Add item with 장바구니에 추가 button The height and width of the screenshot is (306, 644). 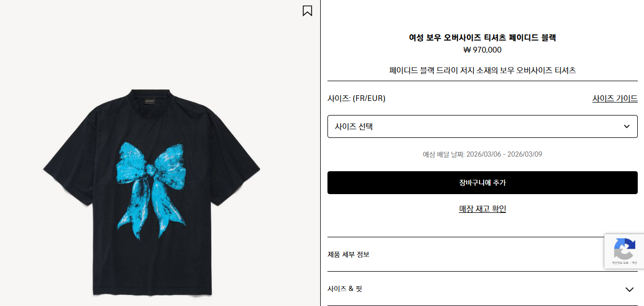pyautogui.click(x=482, y=183)
